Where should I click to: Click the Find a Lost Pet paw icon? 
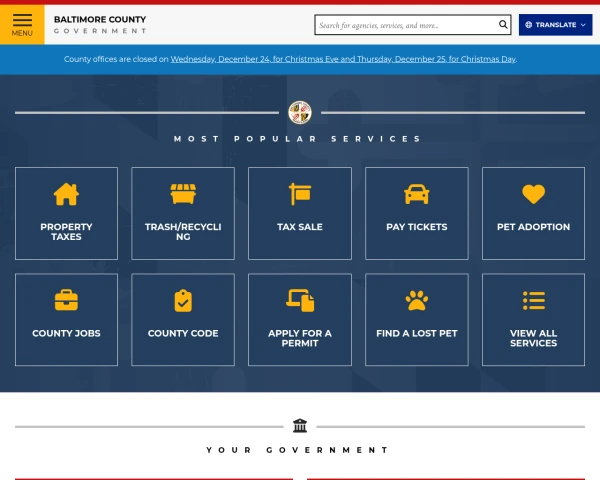pyautogui.click(x=416, y=300)
